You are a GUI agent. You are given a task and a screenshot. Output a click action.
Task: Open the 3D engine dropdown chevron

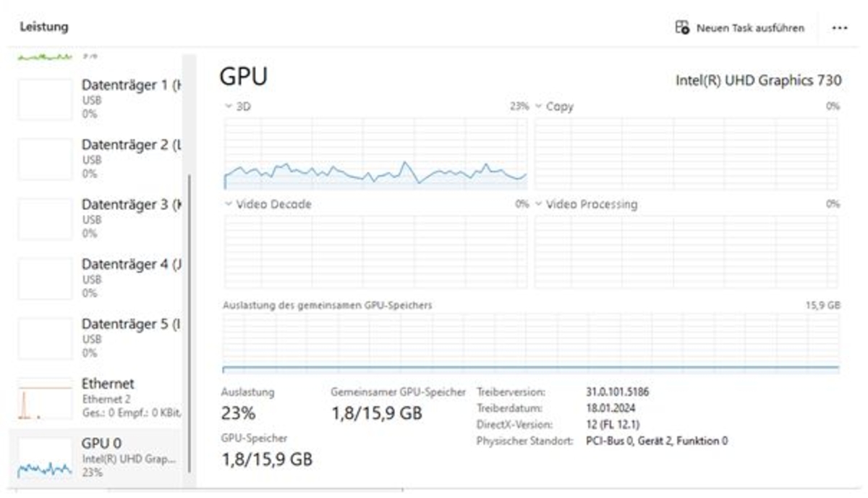click(229, 106)
